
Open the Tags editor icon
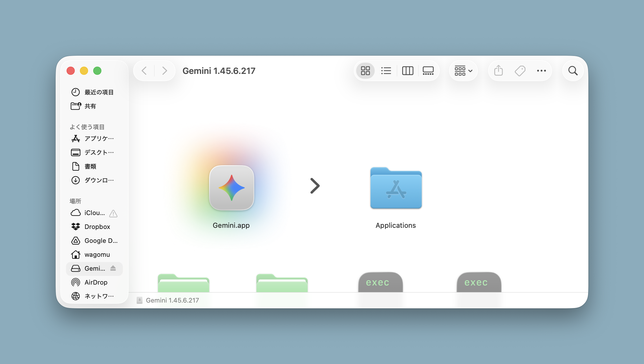tap(520, 71)
